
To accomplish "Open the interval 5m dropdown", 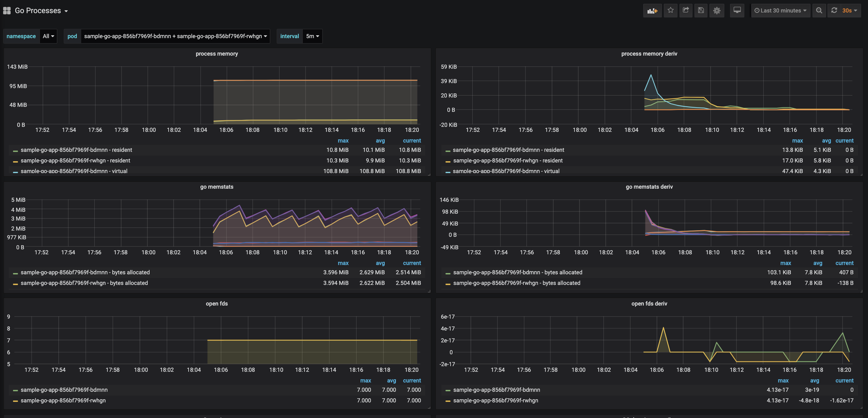I will pyautogui.click(x=312, y=36).
